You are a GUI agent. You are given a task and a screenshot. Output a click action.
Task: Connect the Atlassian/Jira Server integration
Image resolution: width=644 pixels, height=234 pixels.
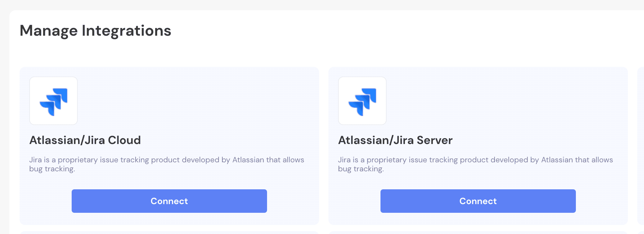[478, 201]
